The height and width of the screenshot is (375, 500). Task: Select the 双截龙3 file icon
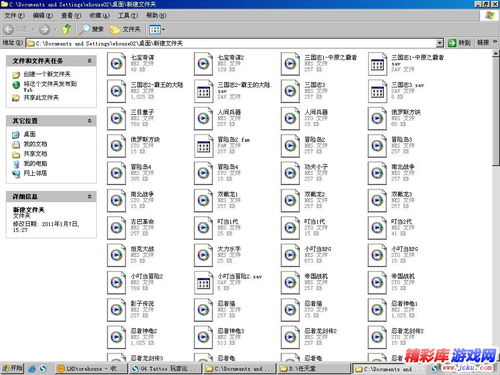(x=377, y=200)
